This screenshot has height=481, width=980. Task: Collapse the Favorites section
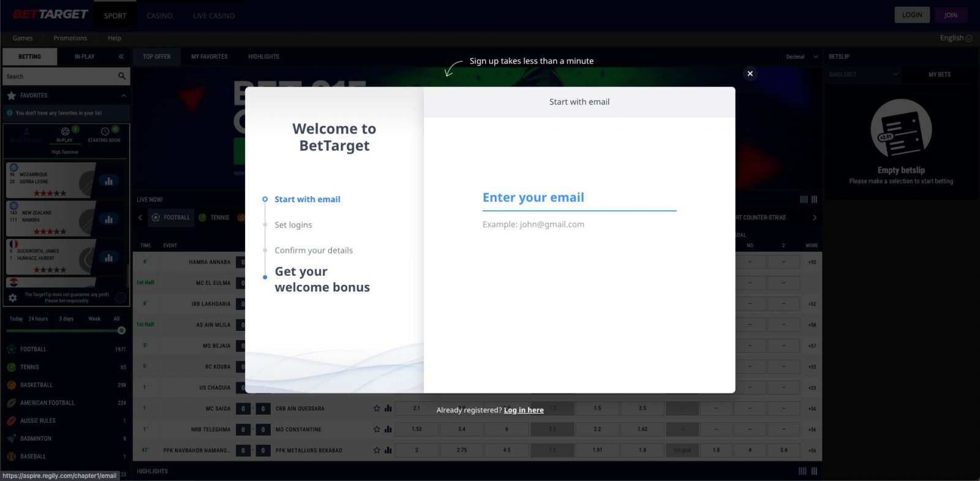[x=123, y=96]
